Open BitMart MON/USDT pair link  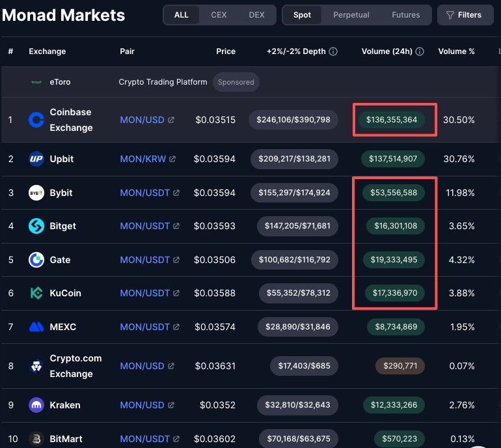[144, 439]
